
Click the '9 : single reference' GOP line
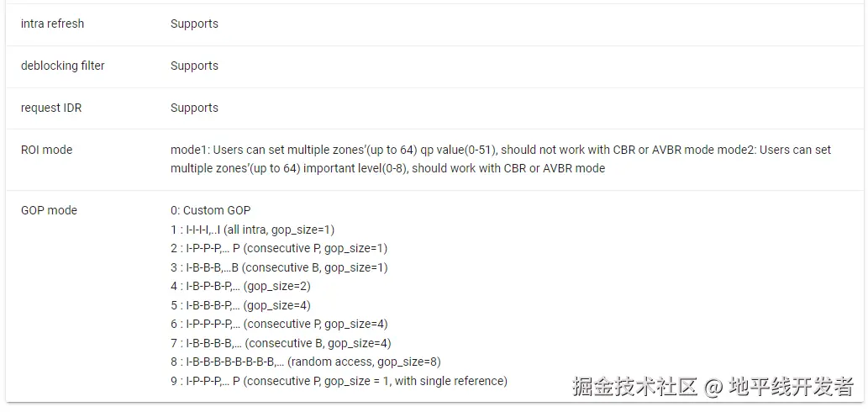pyautogui.click(x=339, y=381)
